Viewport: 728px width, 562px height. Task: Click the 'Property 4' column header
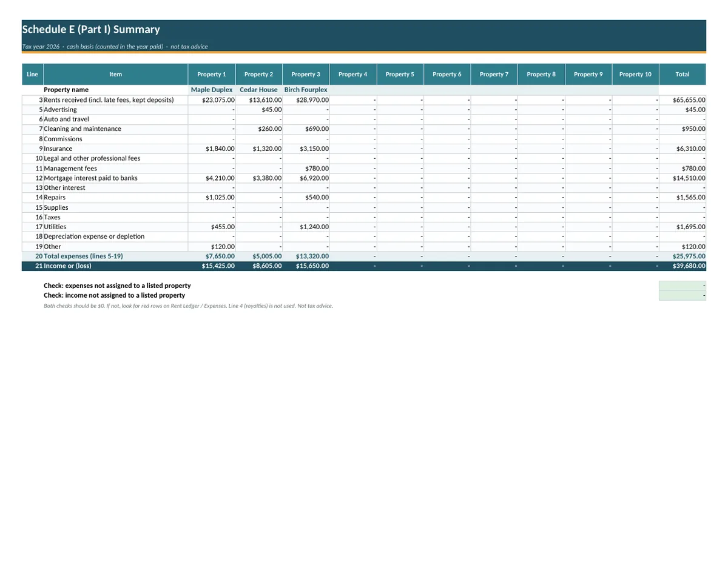coord(353,74)
